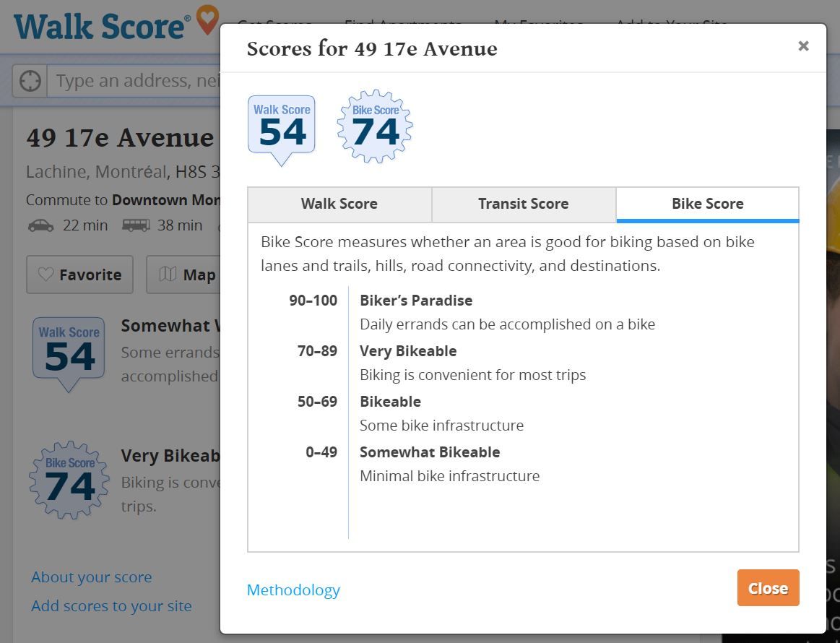Click the locate-me crosshair icon
Viewport: 840px width, 643px height.
tap(30, 81)
